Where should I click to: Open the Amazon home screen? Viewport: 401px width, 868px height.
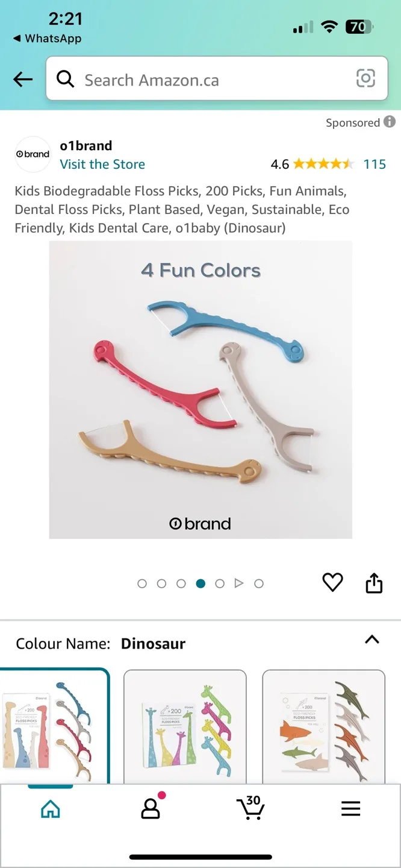50,809
